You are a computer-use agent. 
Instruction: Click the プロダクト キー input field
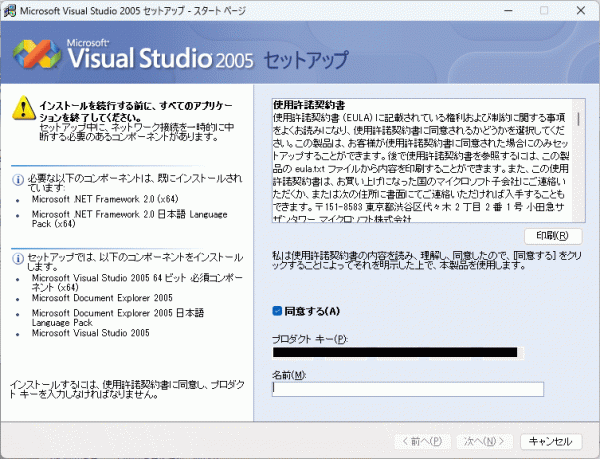coord(398,352)
